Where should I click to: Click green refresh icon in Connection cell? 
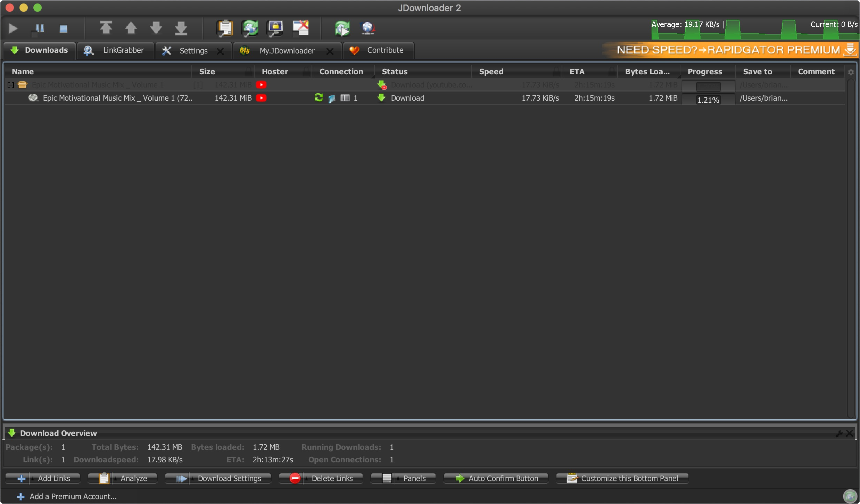point(319,98)
